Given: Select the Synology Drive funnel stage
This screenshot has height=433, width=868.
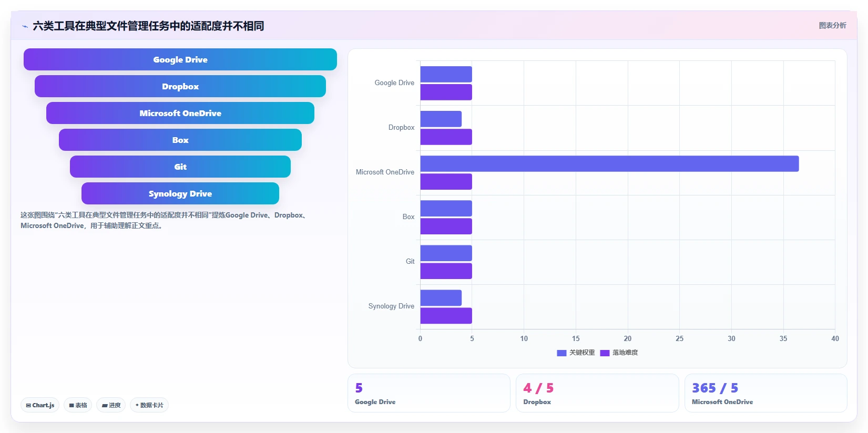Looking at the screenshot, I should 180,193.
